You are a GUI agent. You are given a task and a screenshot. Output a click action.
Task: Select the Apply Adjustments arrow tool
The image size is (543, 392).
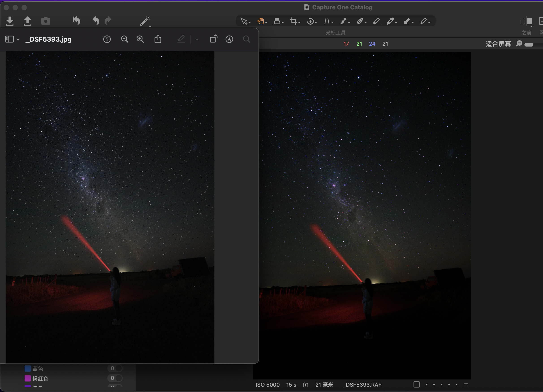coord(407,21)
